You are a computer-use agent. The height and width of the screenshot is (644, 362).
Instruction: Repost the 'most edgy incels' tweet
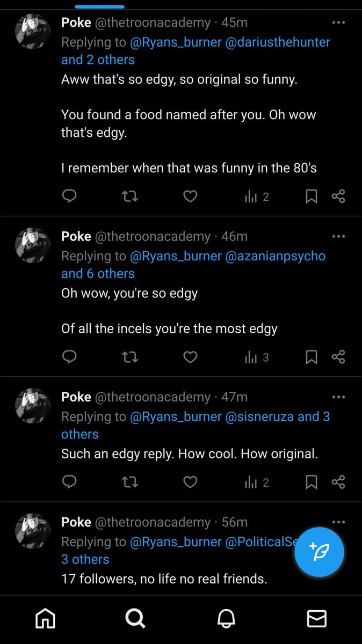point(129,357)
